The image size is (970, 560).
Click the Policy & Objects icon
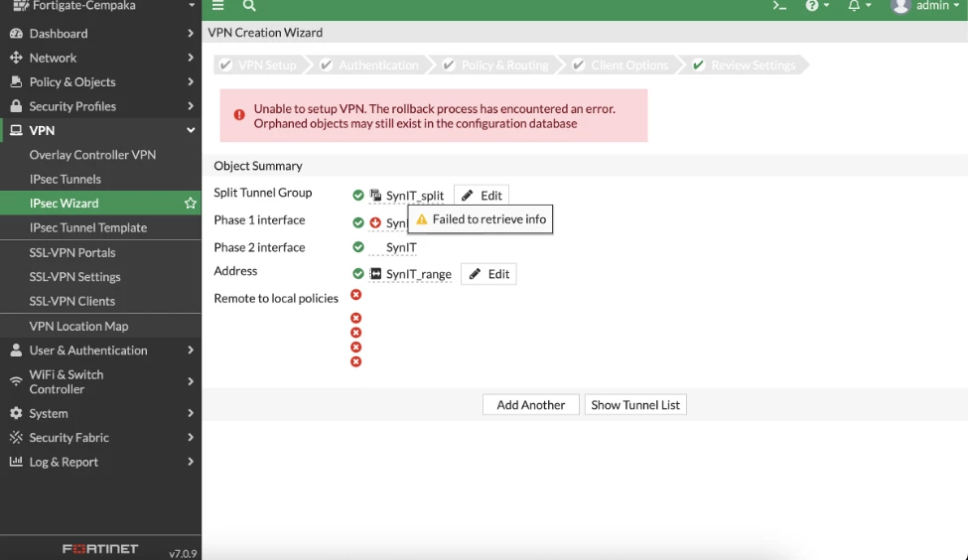[16, 81]
